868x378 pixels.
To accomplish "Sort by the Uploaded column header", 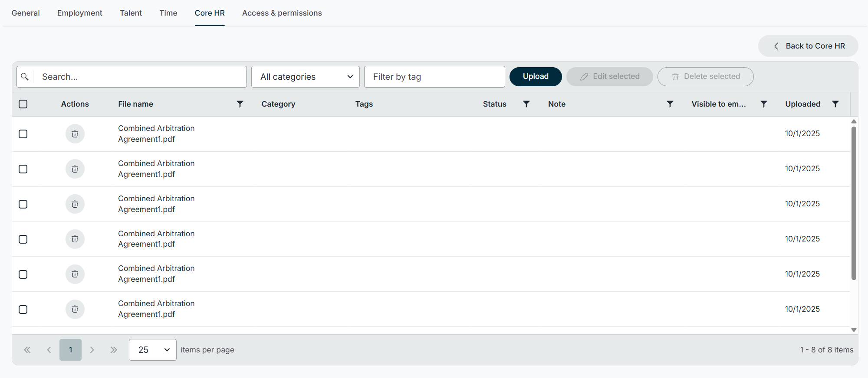I will click(803, 104).
